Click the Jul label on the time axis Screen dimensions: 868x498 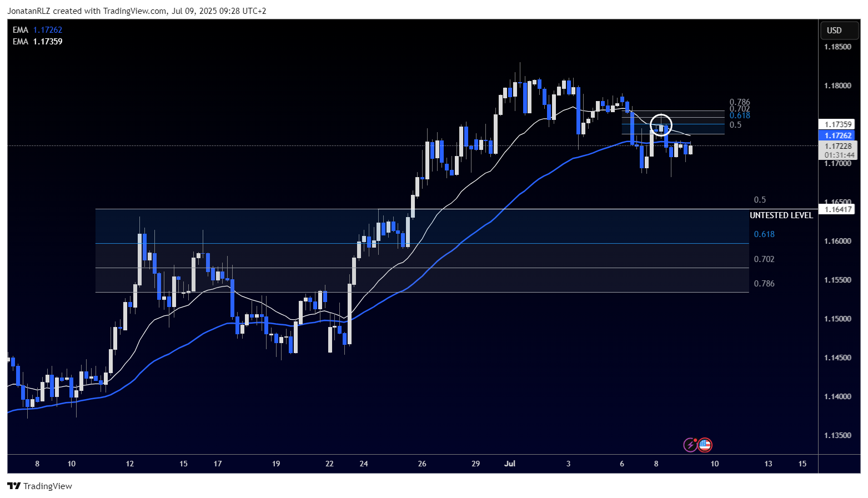coord(510,464)
